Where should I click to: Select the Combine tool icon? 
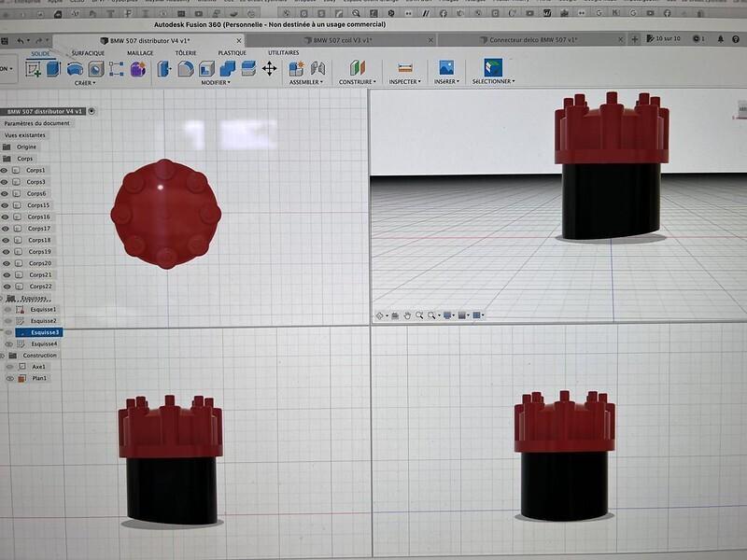(x=227, y=68)
